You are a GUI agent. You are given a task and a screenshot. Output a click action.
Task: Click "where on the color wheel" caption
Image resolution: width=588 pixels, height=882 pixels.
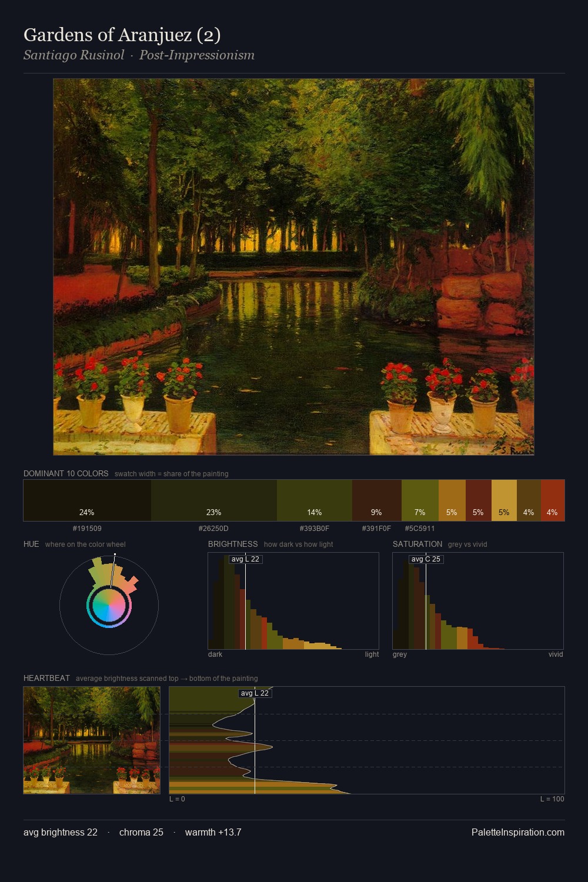coord(85,544)
